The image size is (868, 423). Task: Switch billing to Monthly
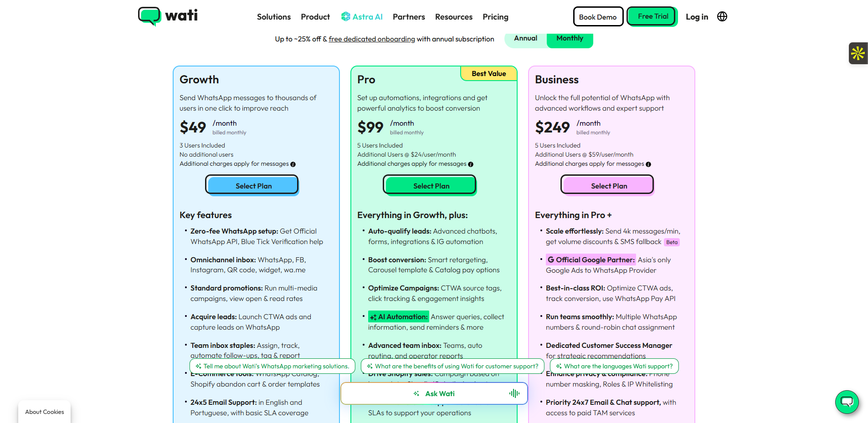coord(570,39)
